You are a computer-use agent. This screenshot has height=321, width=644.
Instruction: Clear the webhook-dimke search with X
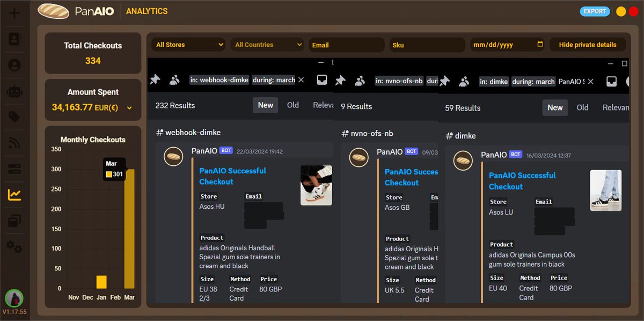coord(301,80)
